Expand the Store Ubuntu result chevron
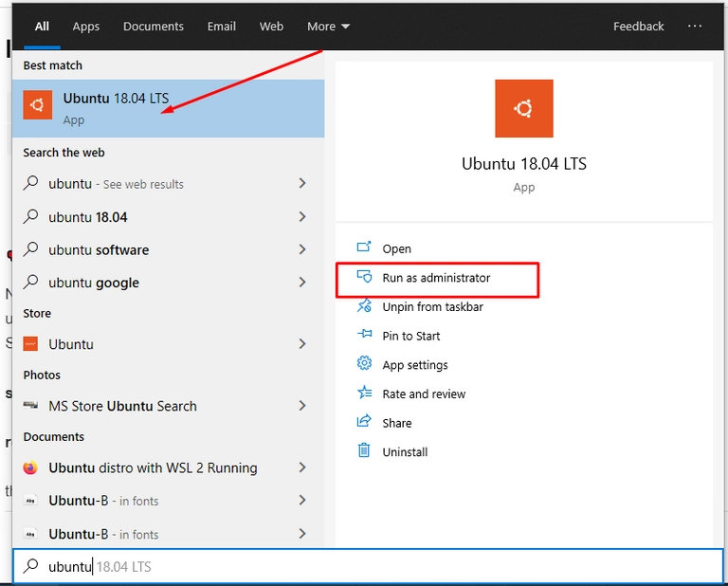The height and width of the screenshot is (586, 728). 302,344
